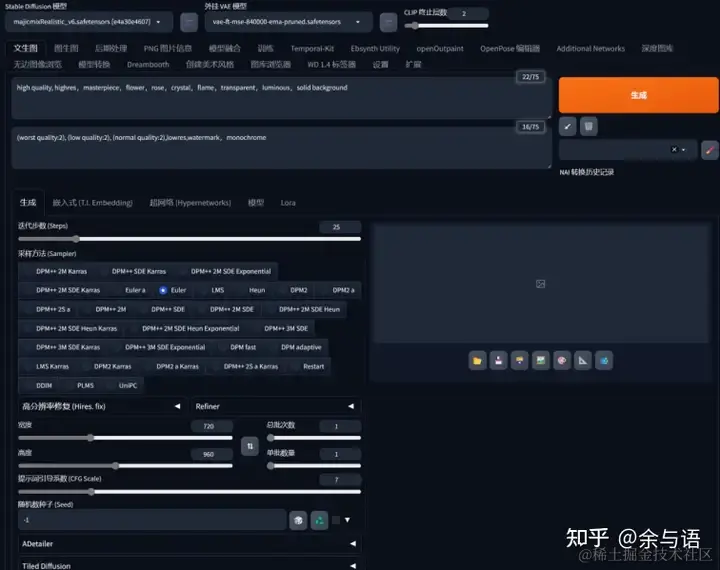This screenshot has height=570, width=720.
Task: Send to img2img with the picture icon
Action: click(x=541, y=361)
